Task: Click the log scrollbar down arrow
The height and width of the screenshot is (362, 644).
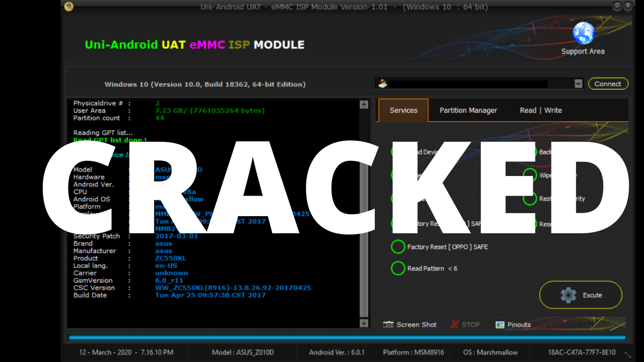Action: pos(364,324)
